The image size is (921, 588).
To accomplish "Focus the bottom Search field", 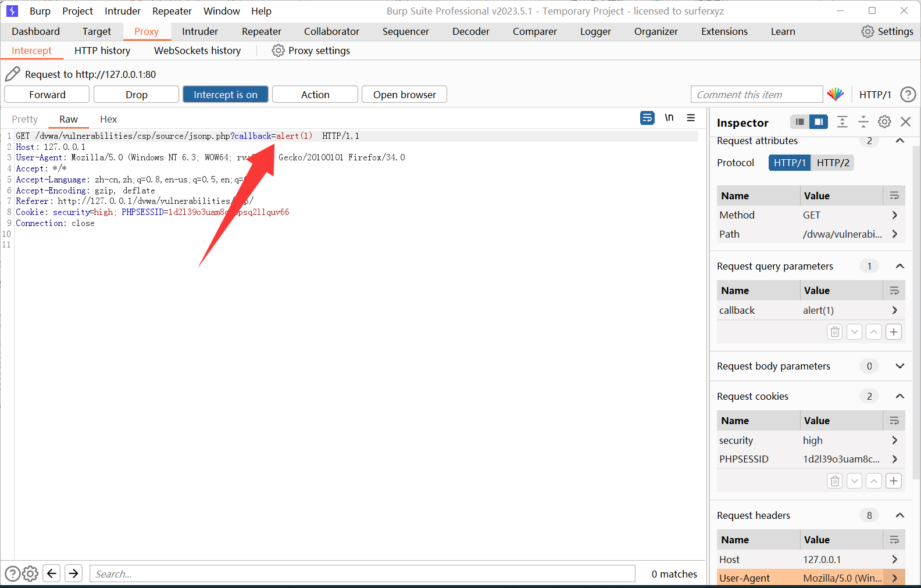I will click(x=362, y=573).
